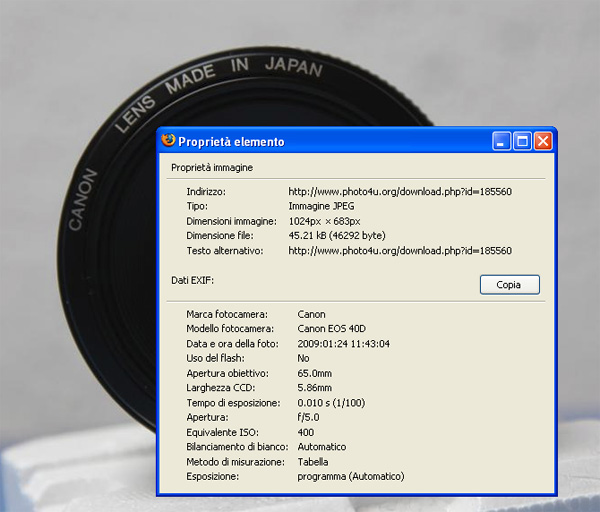
Task: Maximize the Proprietà elemento window
Action: [x=522, y=141]
